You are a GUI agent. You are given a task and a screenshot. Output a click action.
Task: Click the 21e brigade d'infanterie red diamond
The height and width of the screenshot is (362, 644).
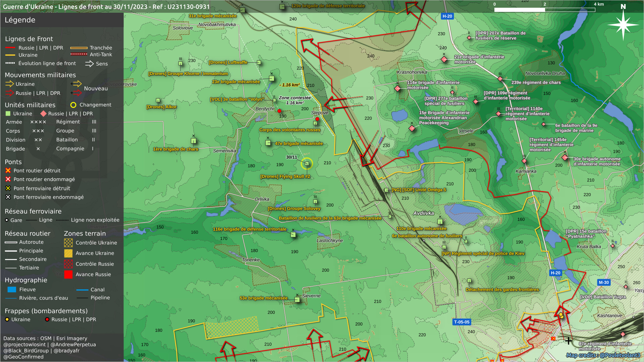pos(444,59)
